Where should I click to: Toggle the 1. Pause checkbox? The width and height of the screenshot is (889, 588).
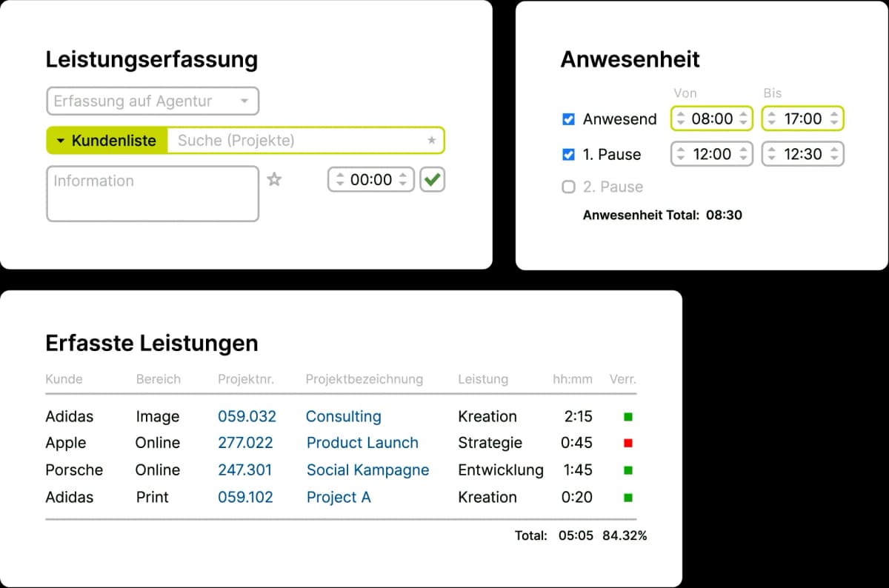pyautogui.click(x=569, y=154)
